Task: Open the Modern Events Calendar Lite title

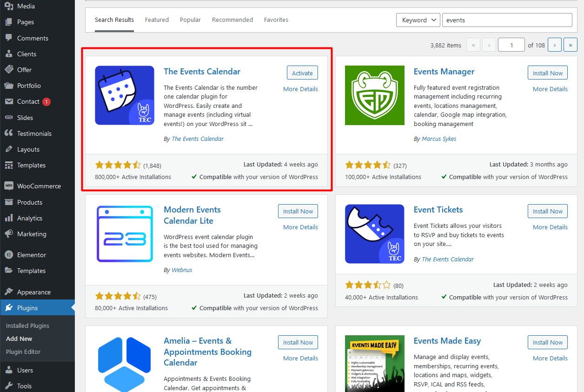Action: coord(192,215)
